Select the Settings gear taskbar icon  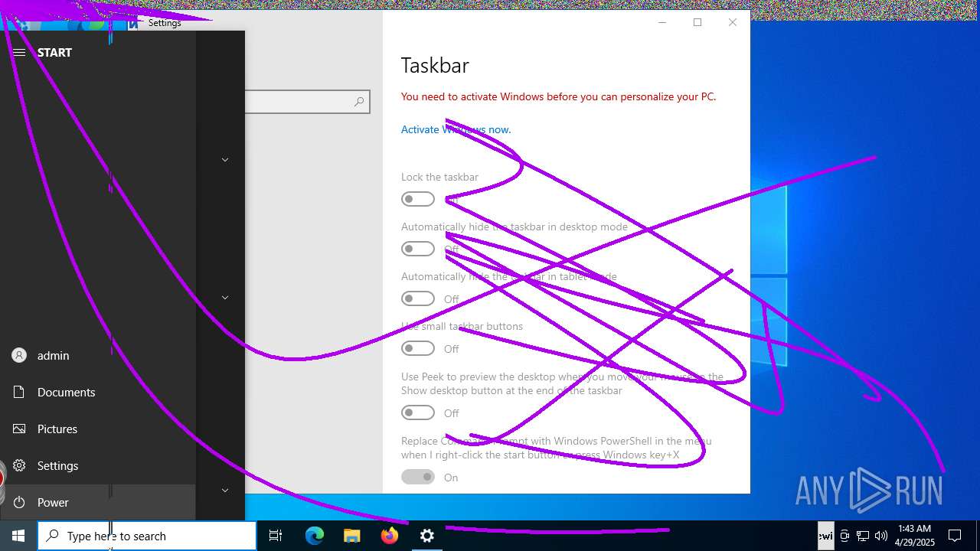coord(427,536)
